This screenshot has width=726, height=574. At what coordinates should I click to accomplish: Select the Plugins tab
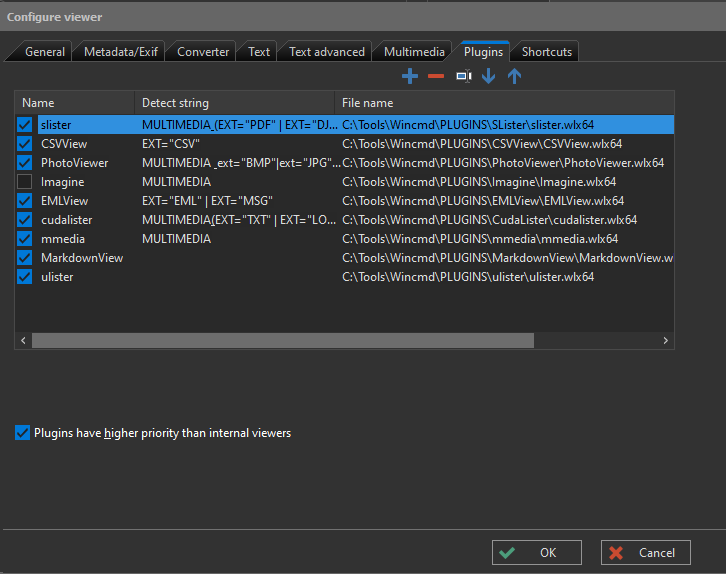[x=483, y=51]
